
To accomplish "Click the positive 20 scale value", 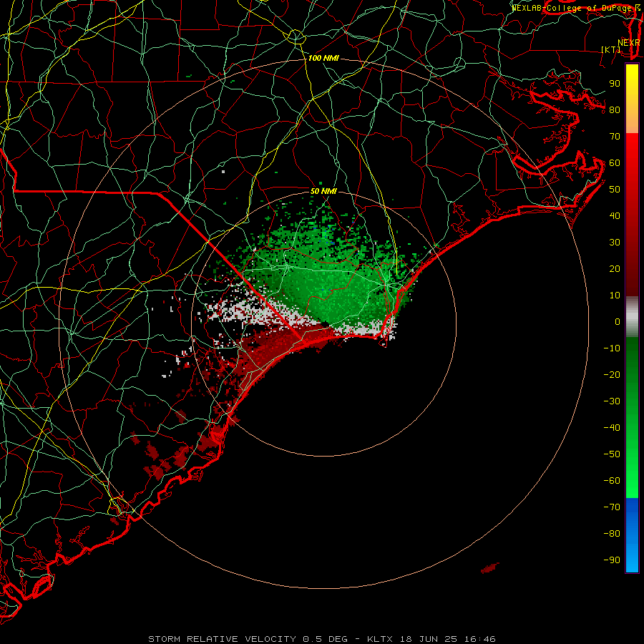I will (x=615, y=269).
